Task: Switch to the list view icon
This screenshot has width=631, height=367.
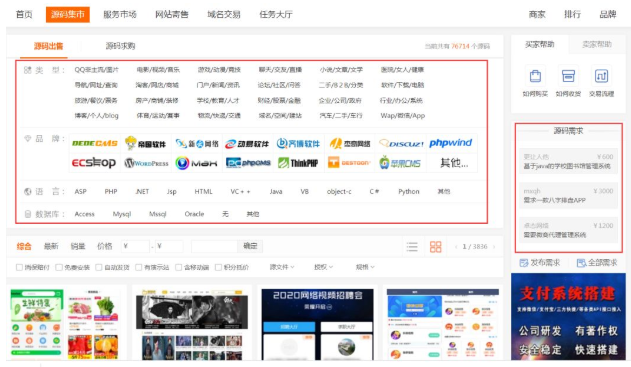Action: (412, 247)
